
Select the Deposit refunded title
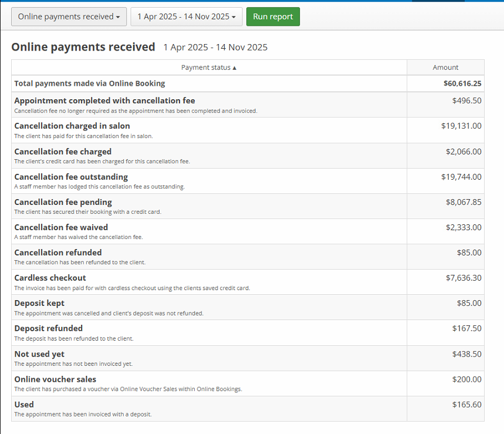click(49, 328)
